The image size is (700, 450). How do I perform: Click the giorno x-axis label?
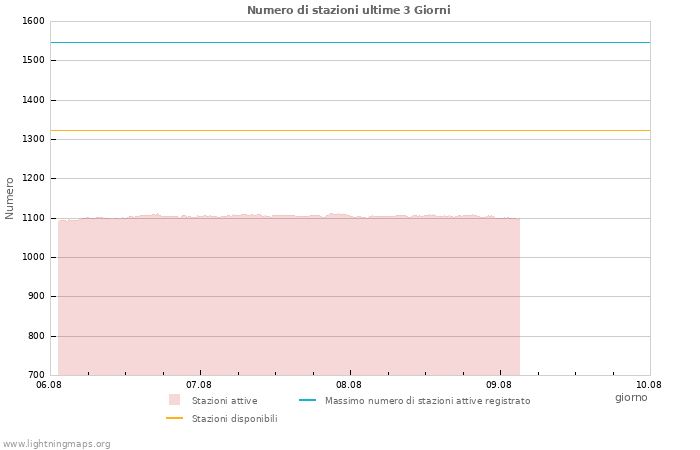click(x=631, y=397)
